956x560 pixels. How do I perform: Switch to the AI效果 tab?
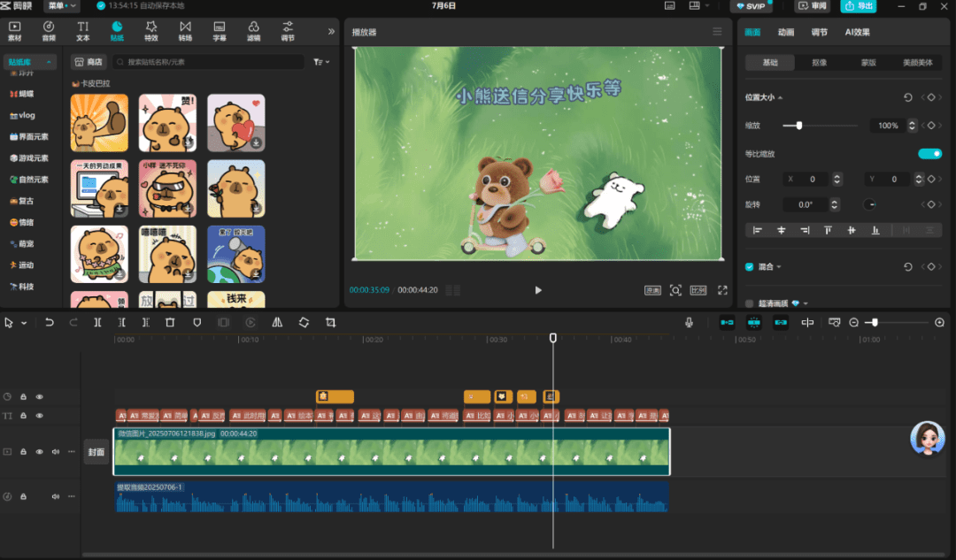coord(857,33)
